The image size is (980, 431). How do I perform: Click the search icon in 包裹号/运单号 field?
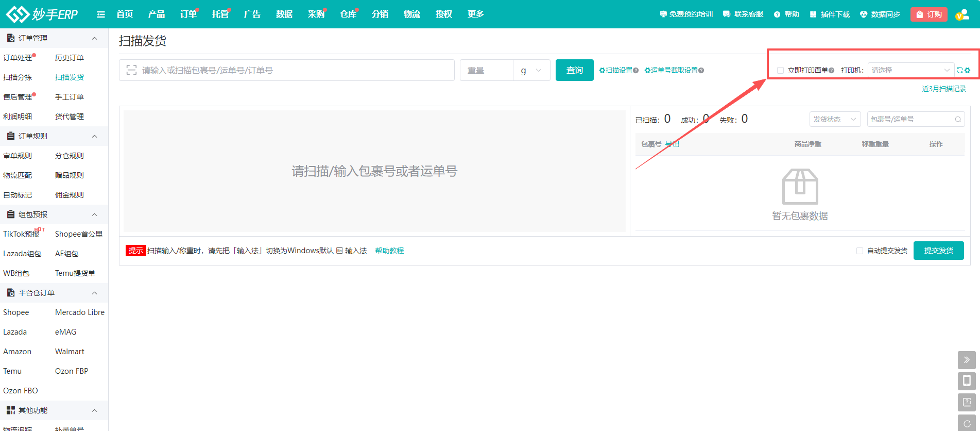point(958,119)
